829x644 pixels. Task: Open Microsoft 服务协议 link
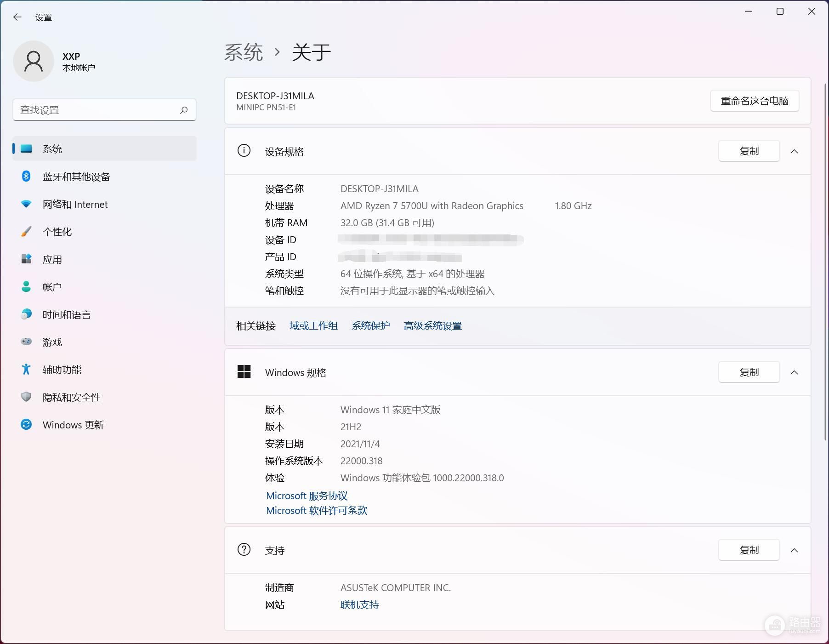[x=307, y=496]
